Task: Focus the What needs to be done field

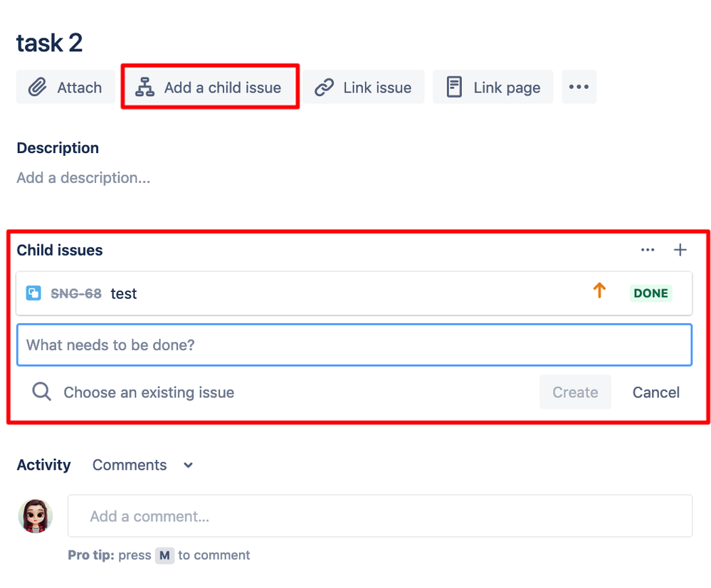Action: 354,345
